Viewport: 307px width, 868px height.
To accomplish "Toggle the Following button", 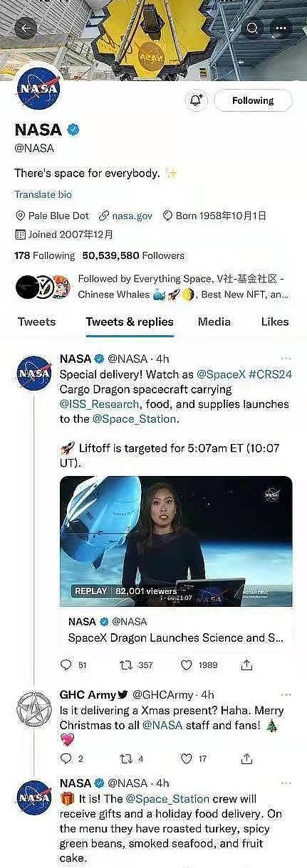I will [253, 101].
